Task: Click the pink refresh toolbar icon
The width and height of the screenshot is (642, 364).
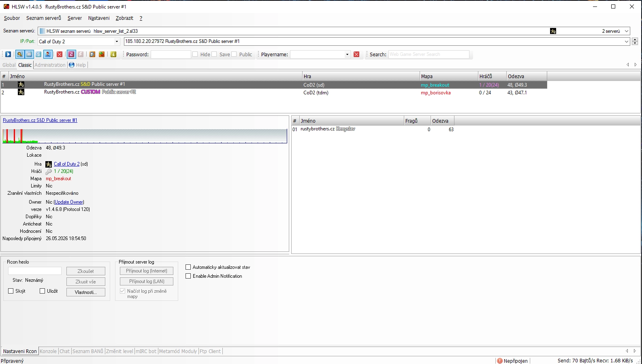Action: (x=71, y=54)
